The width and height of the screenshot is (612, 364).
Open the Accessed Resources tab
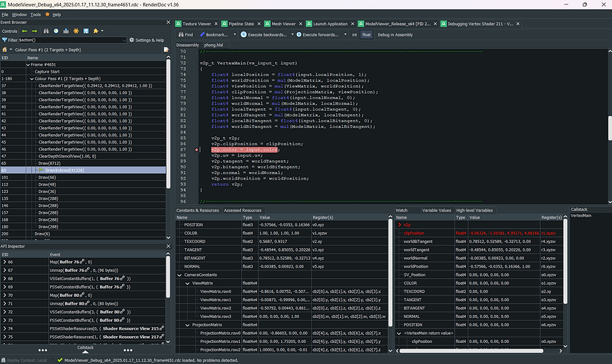[x=242, y=210]
